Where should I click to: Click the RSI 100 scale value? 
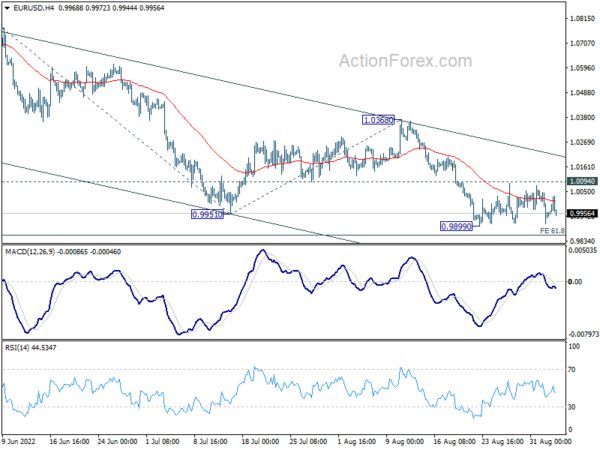pyautogui.click(x=574, y=346)
